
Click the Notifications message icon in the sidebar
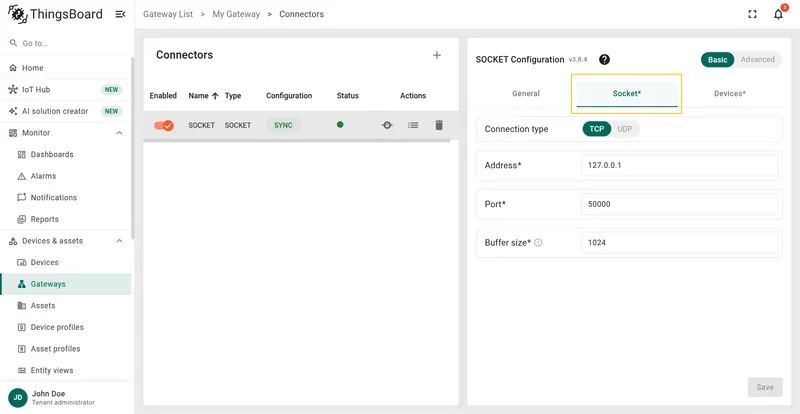click(x=21, y=198)
